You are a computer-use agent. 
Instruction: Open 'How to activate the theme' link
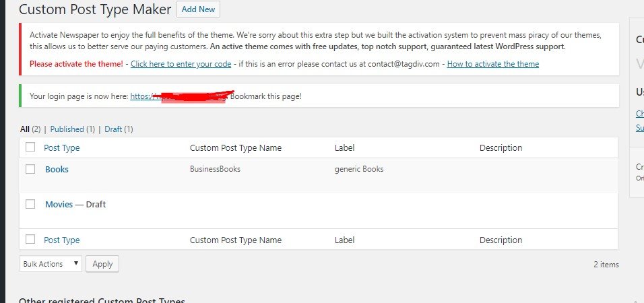coord(492,64)
